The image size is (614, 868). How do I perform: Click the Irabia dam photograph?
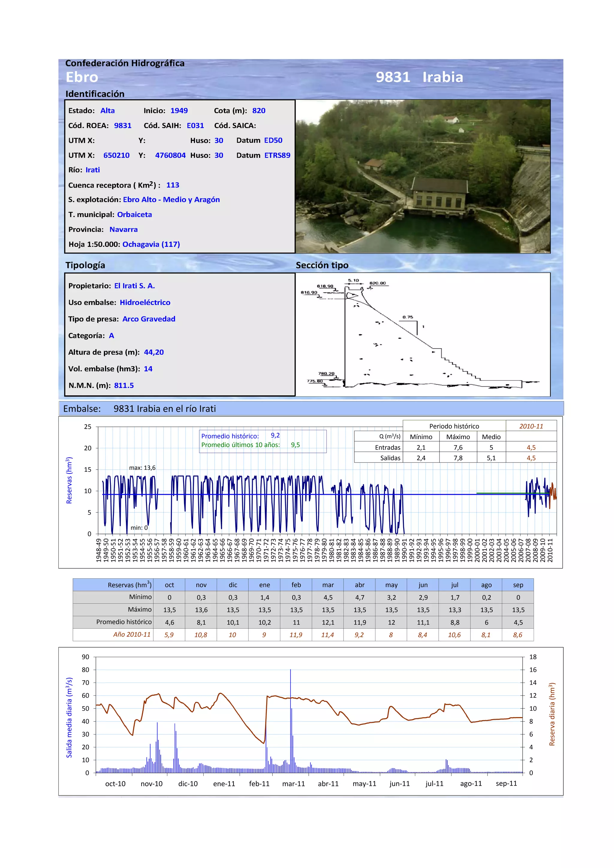422,176
